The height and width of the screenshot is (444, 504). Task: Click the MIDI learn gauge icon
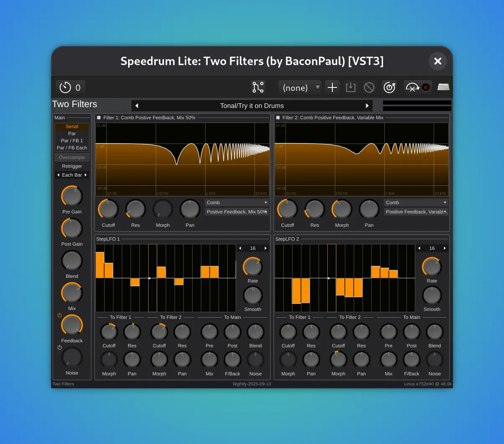tap(412, 87)
